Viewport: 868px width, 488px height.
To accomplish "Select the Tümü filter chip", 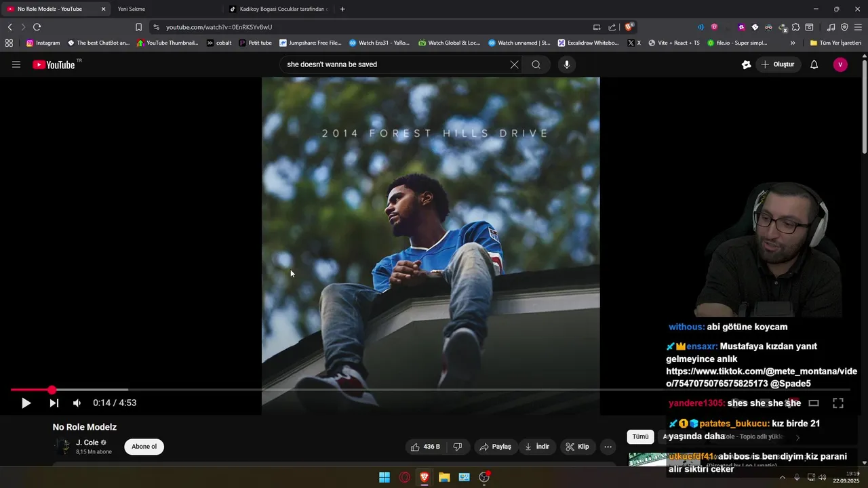I will (640, 436).
